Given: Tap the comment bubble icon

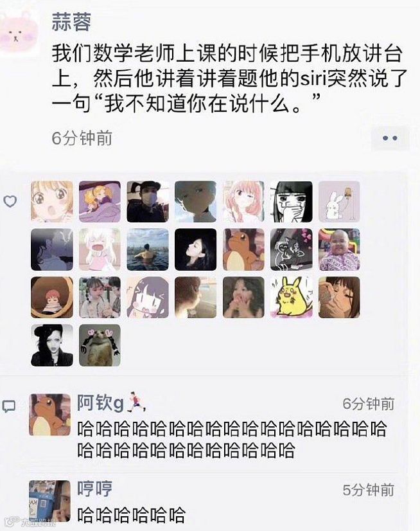Looking at the screenshot, I should pos(9,406).
